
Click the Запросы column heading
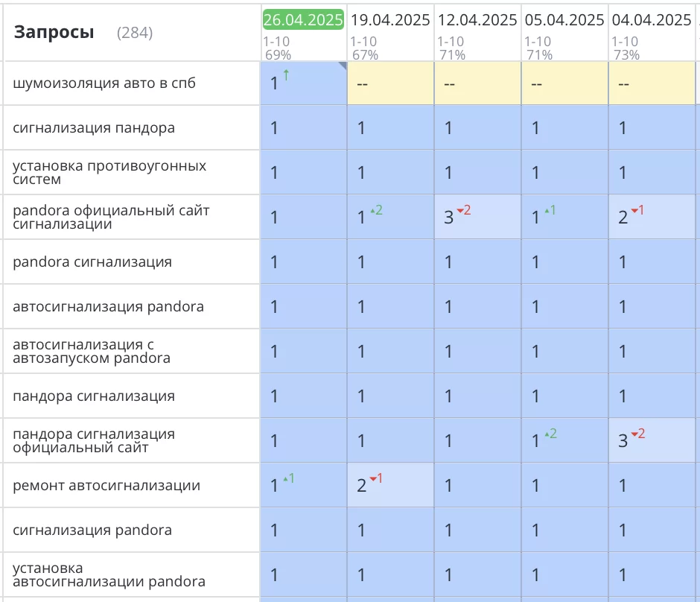click(x=54, y=32)
